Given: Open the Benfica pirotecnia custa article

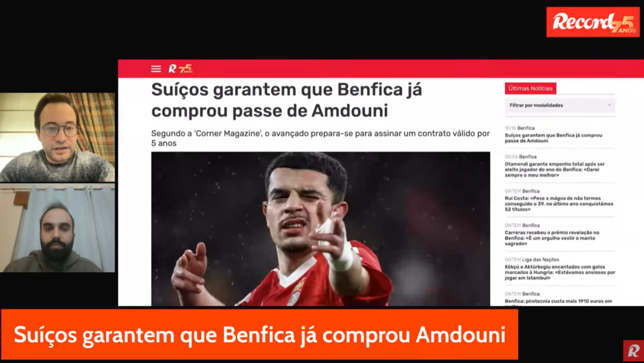Looking at the screenshot, I should click(x=558, y=302).
